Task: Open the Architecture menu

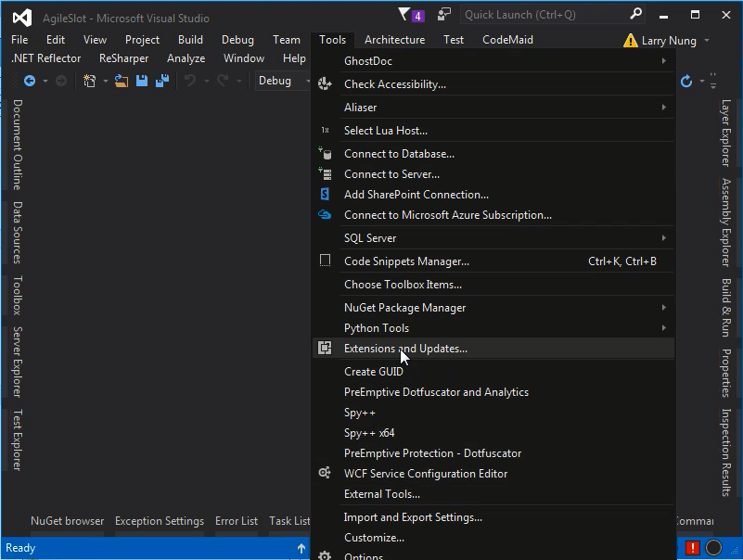Action: [x=394, y=40]
